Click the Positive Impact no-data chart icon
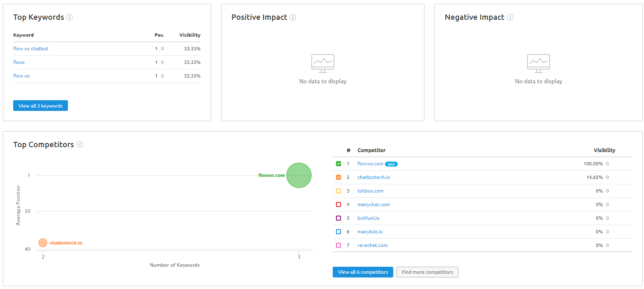644x289 pixels. click(323, 63)
